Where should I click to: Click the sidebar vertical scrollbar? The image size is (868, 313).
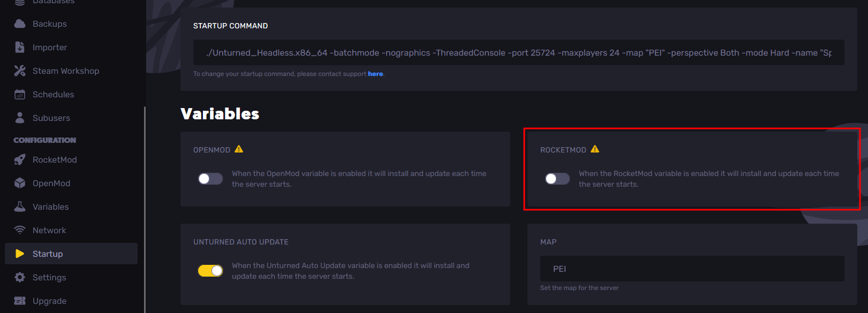145,210
